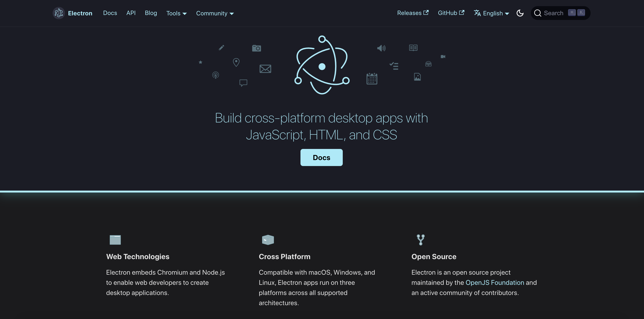Screen dimensions: 644x319
Task: Click the inbox tray icon
Action: click(x=428, y=64)
